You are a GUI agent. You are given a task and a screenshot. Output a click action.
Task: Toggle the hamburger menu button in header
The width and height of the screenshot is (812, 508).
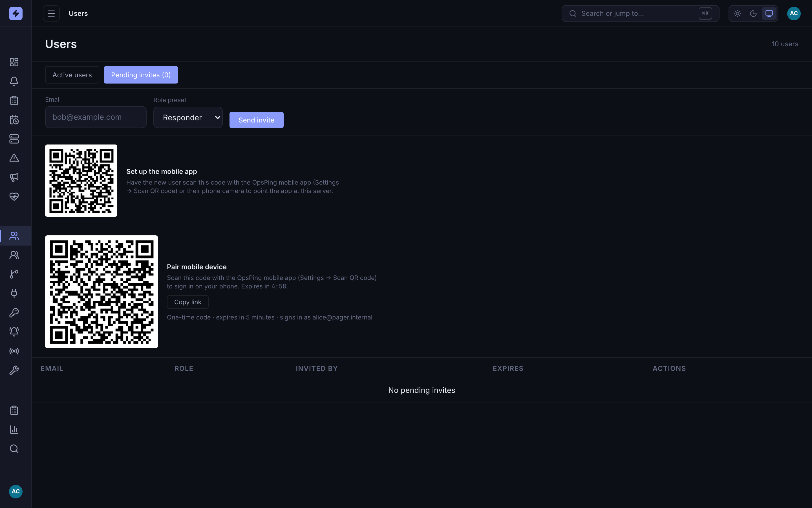[51, 14]
